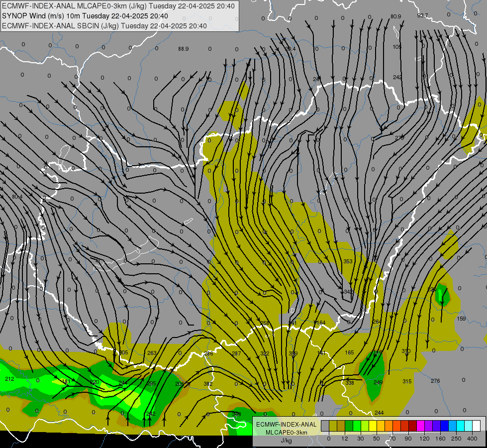The image size is (487, 448).
Task: Click the map value 258
Action: [264, 323]
